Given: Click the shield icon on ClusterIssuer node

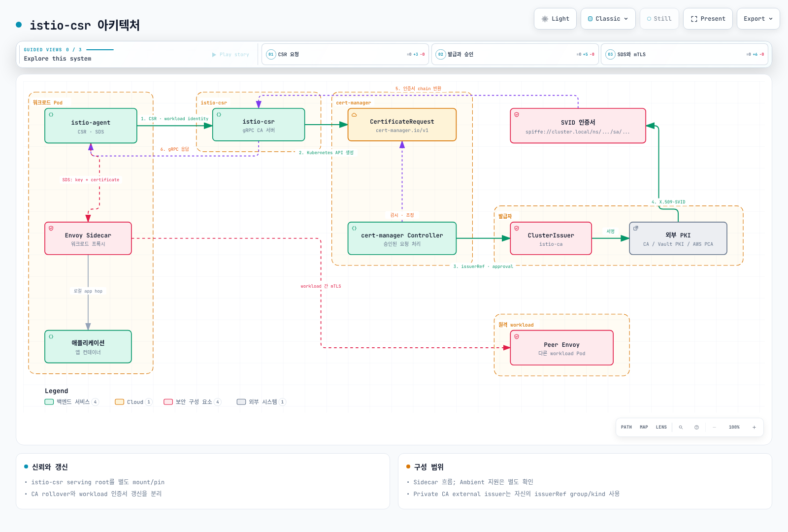Looking at the screenshot, I should 517,228.
